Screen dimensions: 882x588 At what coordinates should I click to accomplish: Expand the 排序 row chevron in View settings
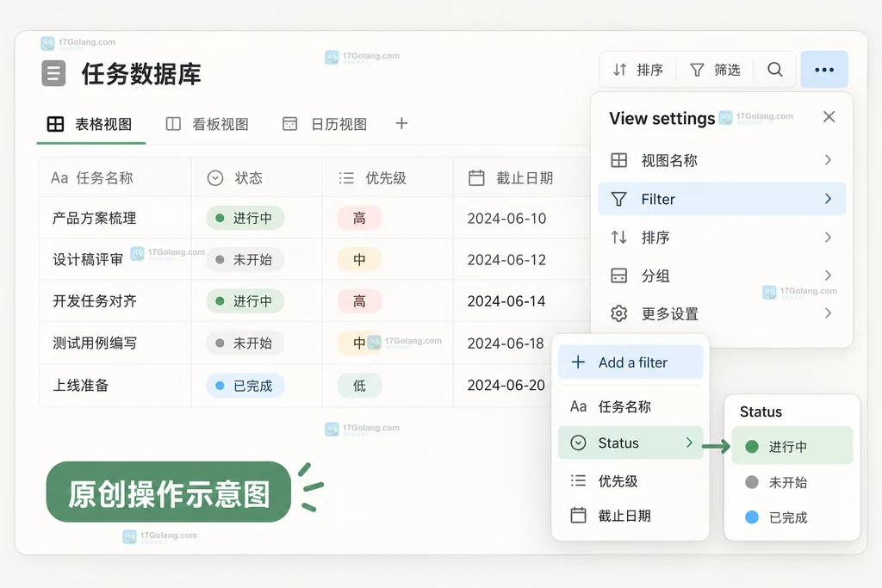tap(828, 238)
